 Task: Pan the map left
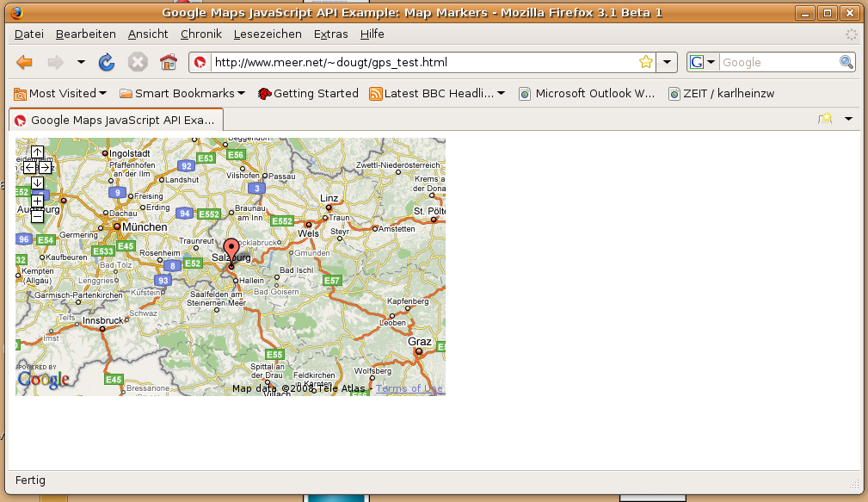click(30, 167)
